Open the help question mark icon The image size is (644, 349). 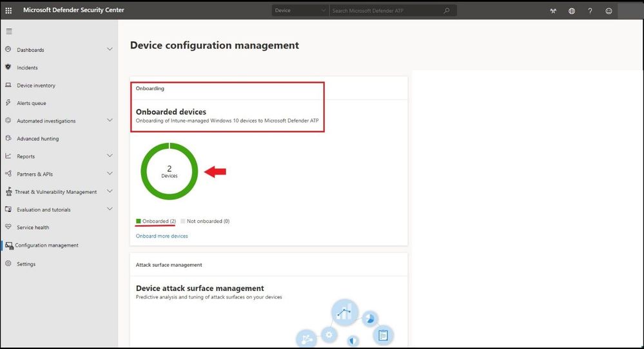(590, 11)
